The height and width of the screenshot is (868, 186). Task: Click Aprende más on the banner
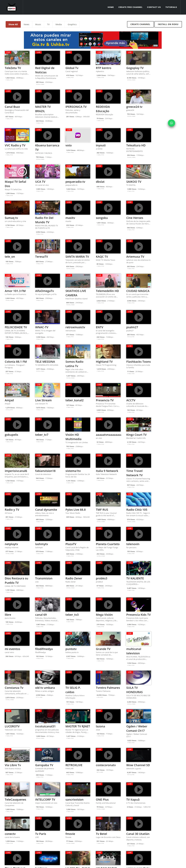[x=115, y=43]
